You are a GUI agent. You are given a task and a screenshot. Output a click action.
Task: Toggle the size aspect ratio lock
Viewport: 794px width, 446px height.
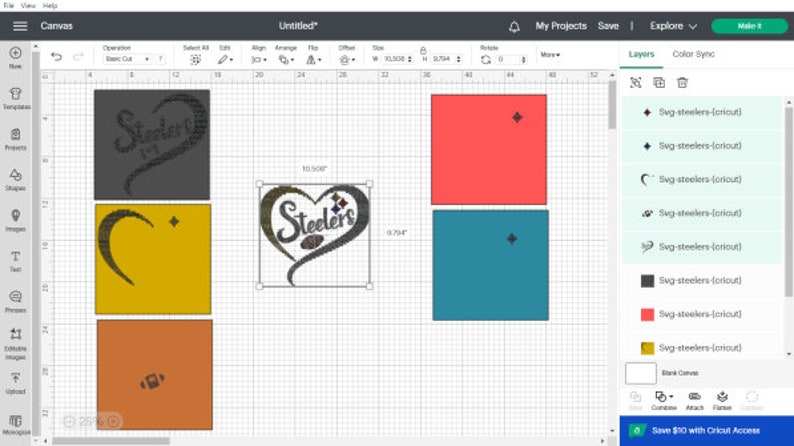[423, 50]
